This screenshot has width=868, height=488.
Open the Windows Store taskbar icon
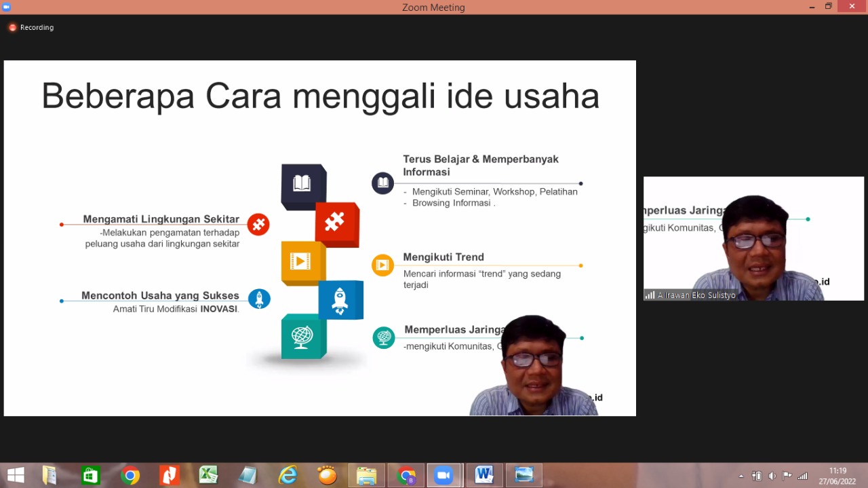click(x=90, y=476)
